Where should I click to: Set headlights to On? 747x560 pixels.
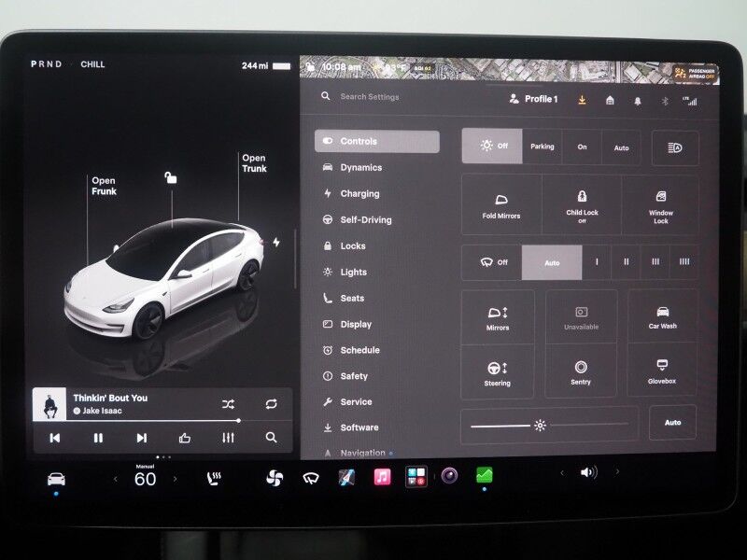(582, 147)
